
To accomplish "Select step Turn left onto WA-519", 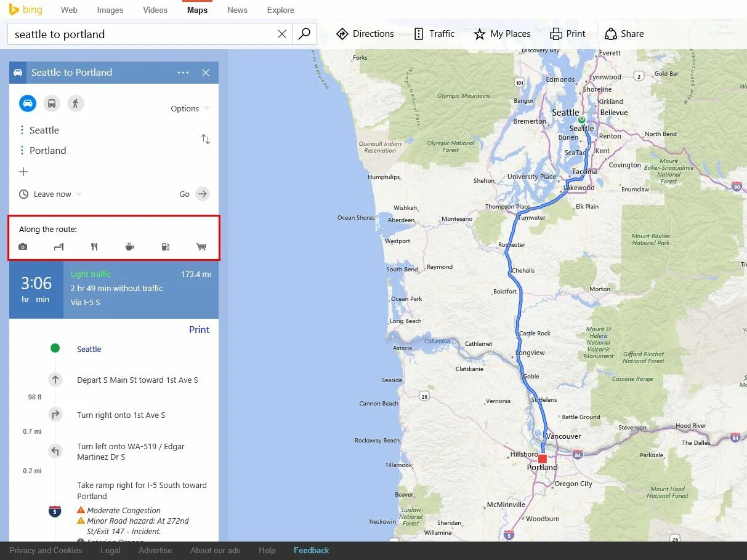I will [x=131, y=452].
